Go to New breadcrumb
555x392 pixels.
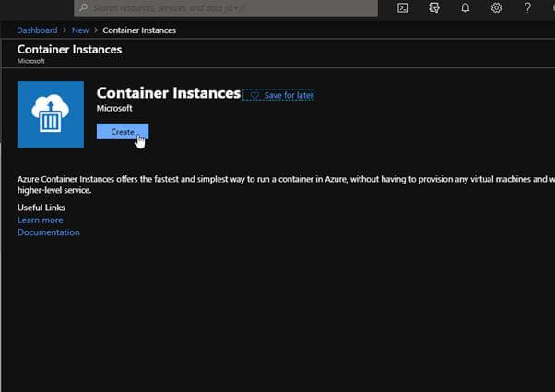tap(80, 30)
